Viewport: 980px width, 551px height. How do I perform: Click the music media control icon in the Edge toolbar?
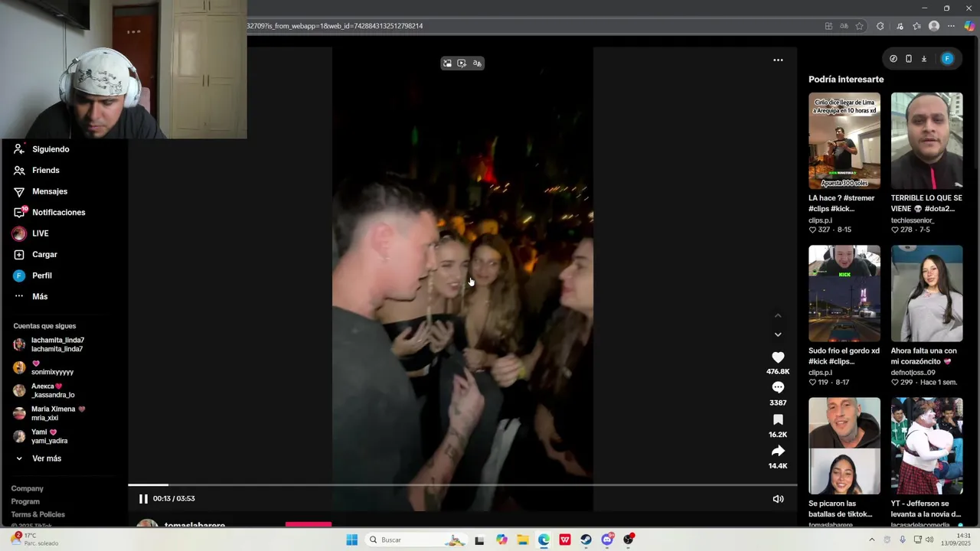coord(900,26)
